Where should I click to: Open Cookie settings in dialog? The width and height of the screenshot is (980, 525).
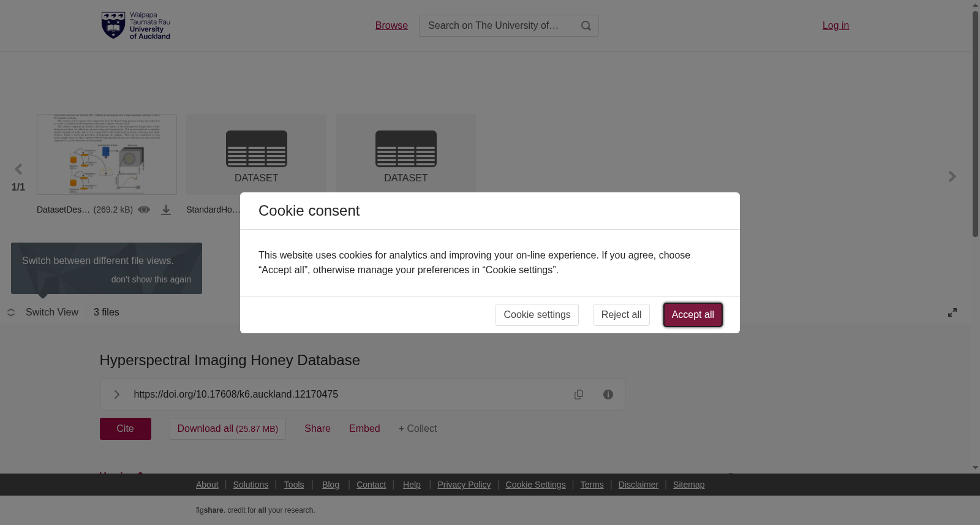(537, 315)
